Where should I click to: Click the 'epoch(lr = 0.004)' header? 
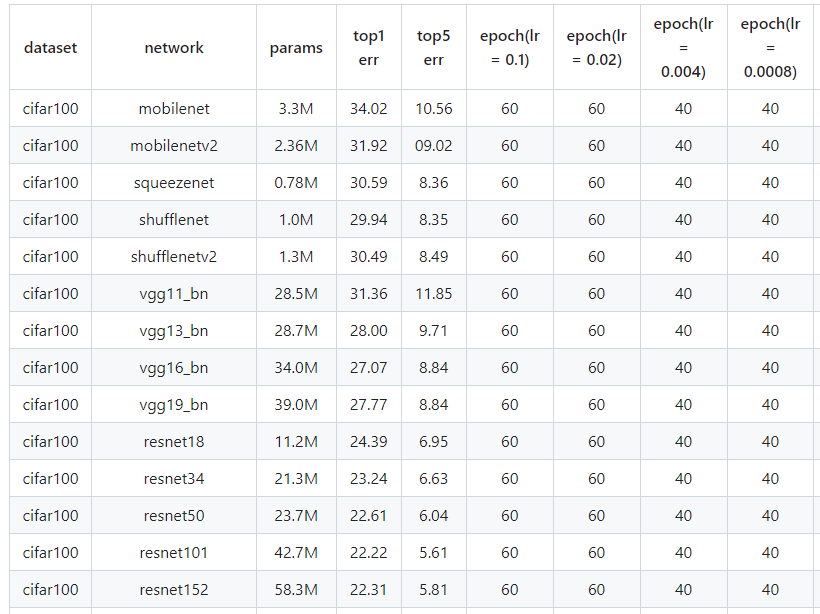coord(683,48)
